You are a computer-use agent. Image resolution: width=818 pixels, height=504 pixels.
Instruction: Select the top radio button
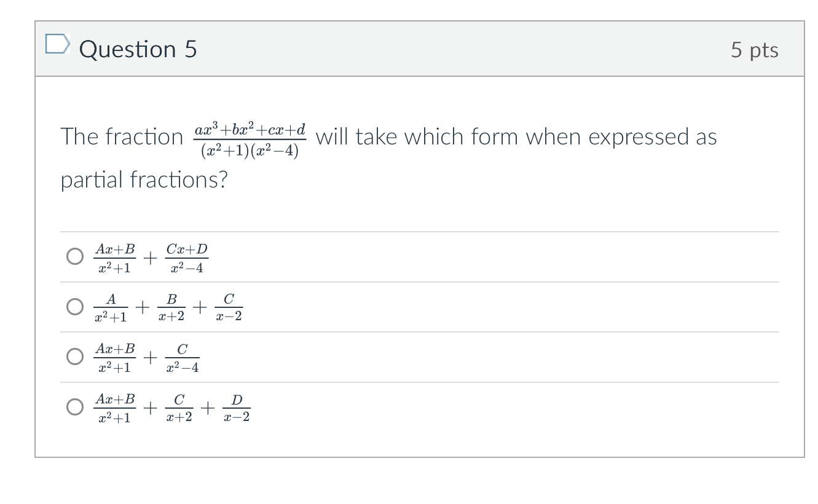(x=74, y=256)
